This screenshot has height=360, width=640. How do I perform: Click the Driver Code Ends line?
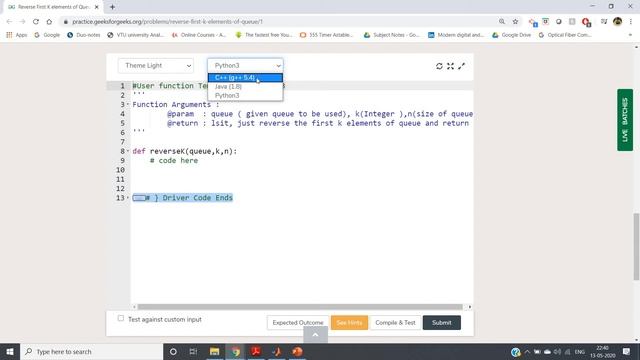coord(182,198)
